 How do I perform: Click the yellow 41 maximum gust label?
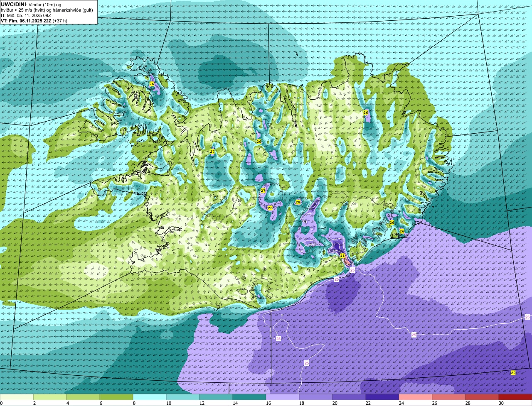[342, 256]
